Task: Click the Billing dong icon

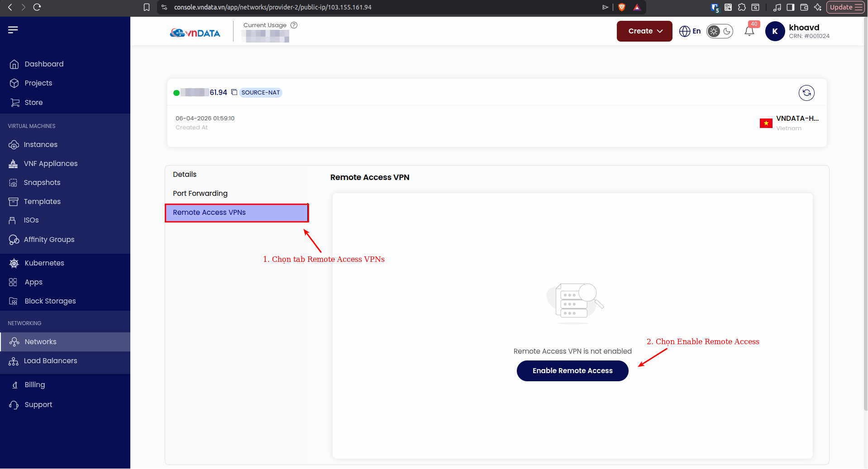Action: pyautogui.click(x=15, y=385)
